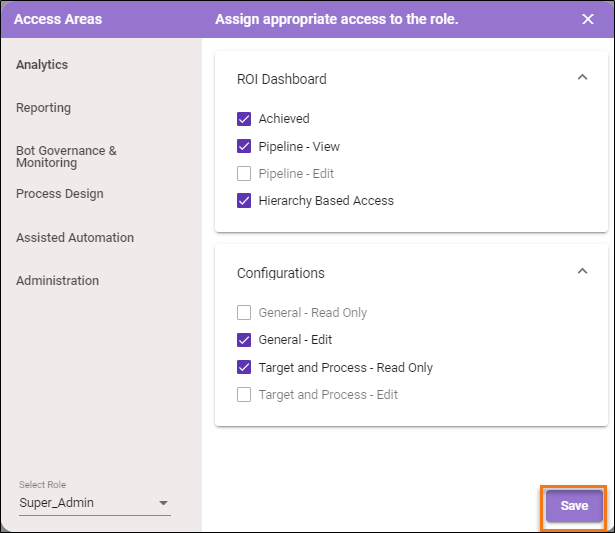Select the Administration access area
This screenshot has width=615, height=533.
pos(57,281)
